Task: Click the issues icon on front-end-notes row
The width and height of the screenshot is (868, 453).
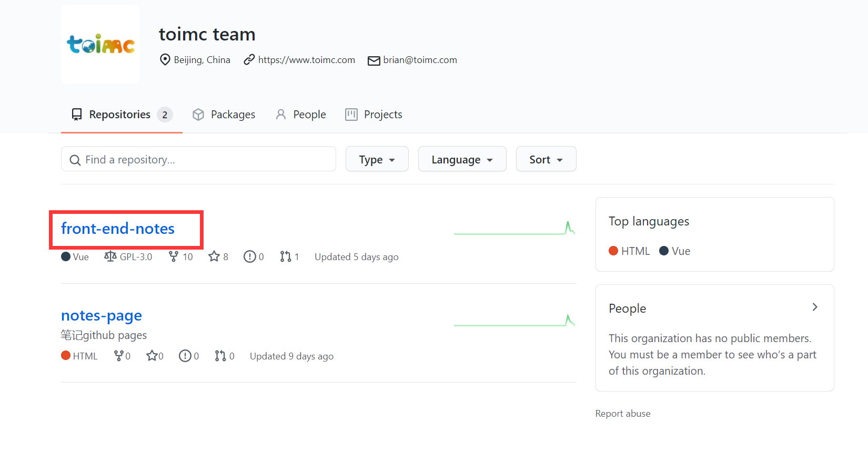Action: (x=250, y=256)
